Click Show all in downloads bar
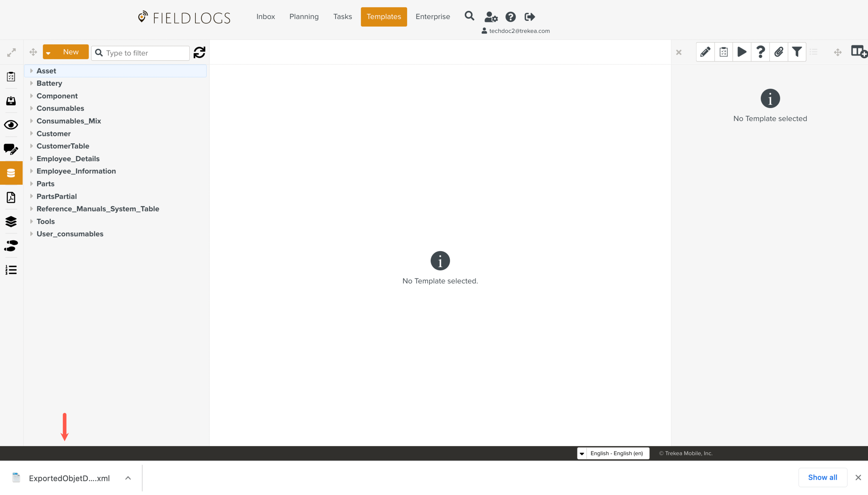This screenshot has width=868, height=495. point(823,477)
